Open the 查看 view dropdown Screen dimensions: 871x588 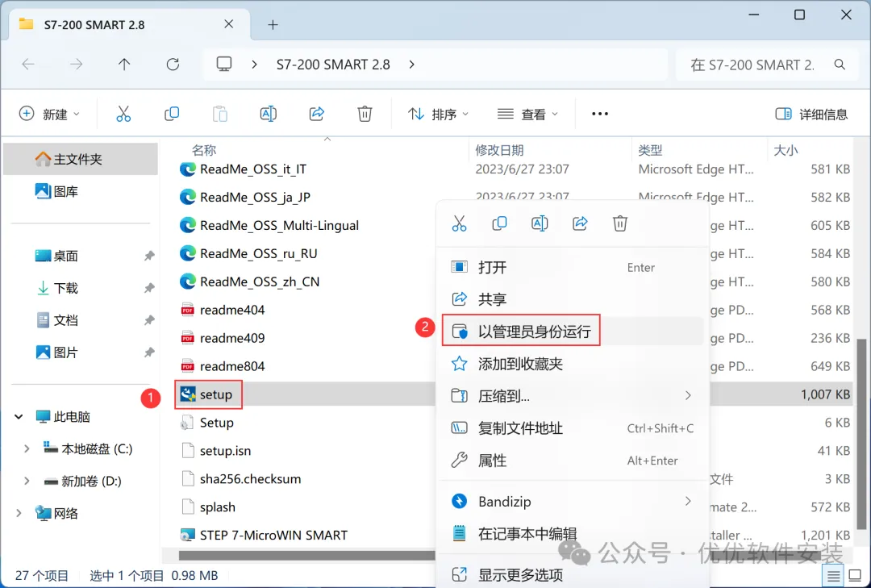click(x=527, y=114)
